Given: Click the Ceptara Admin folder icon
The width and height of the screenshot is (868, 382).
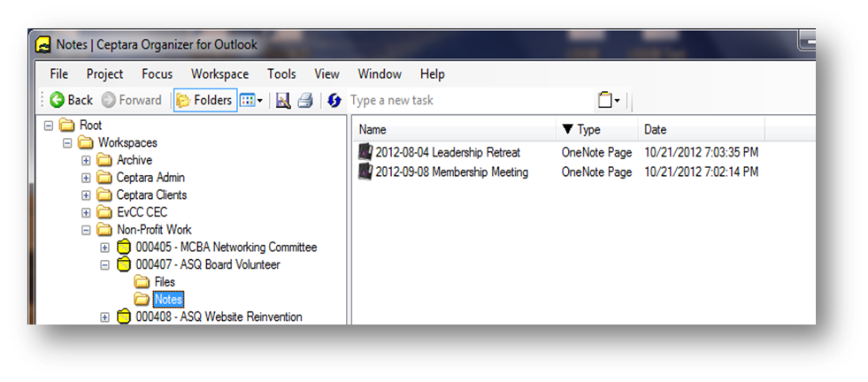Looking at the screenshot, I should click(104, 178).
